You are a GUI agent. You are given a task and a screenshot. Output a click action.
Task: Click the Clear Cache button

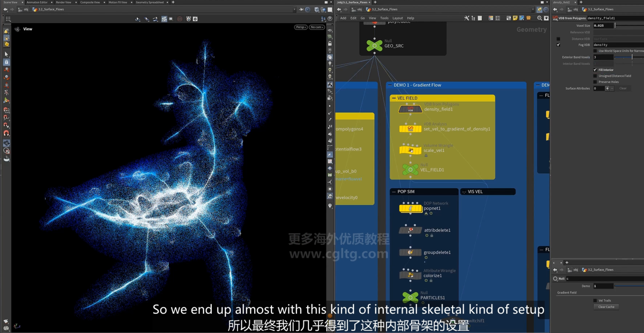[606, 307]
